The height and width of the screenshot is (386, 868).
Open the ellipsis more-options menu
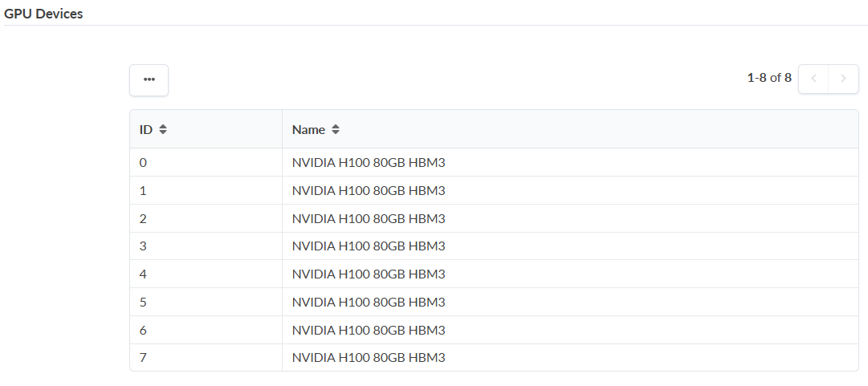point(149,79)
